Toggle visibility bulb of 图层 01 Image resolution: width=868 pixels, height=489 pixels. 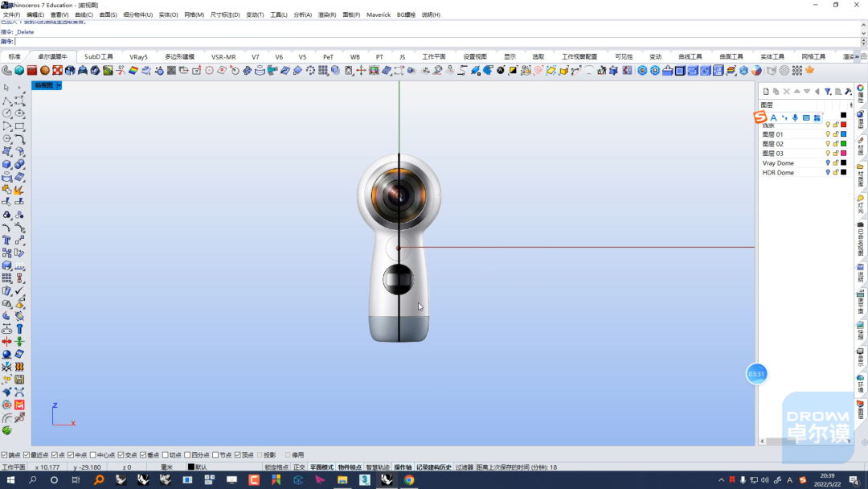tap(828, 134)
